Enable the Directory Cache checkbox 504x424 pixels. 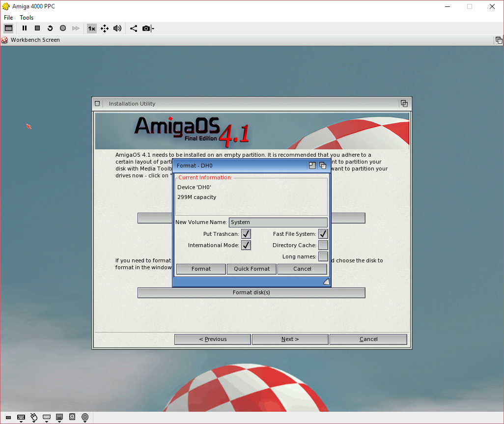(323, 245)
